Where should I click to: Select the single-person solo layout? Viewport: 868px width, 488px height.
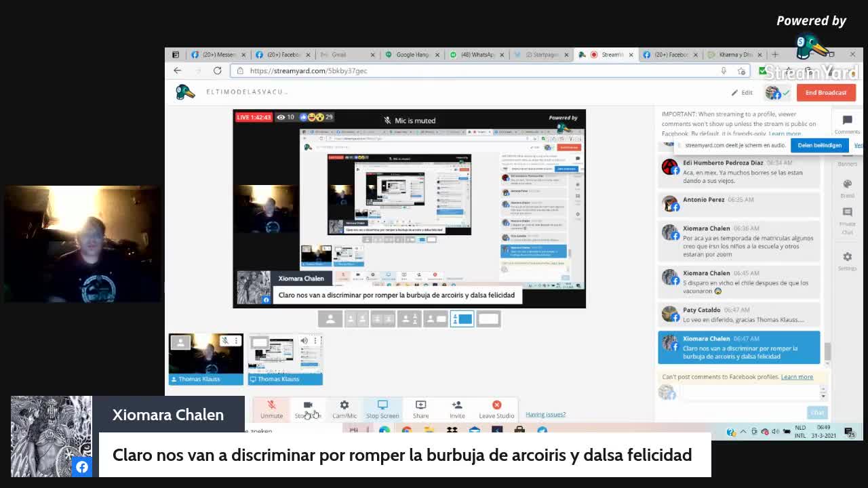(330, 319)
